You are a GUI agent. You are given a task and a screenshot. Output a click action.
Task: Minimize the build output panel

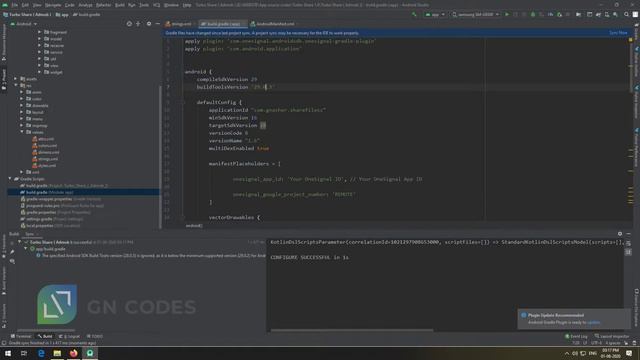click(629, 234)
